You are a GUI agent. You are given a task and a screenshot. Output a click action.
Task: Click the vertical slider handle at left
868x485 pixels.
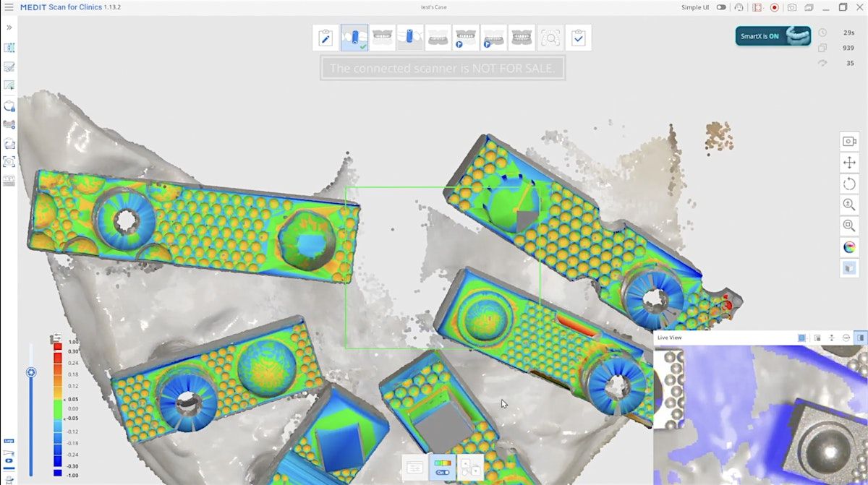(31, 373)
